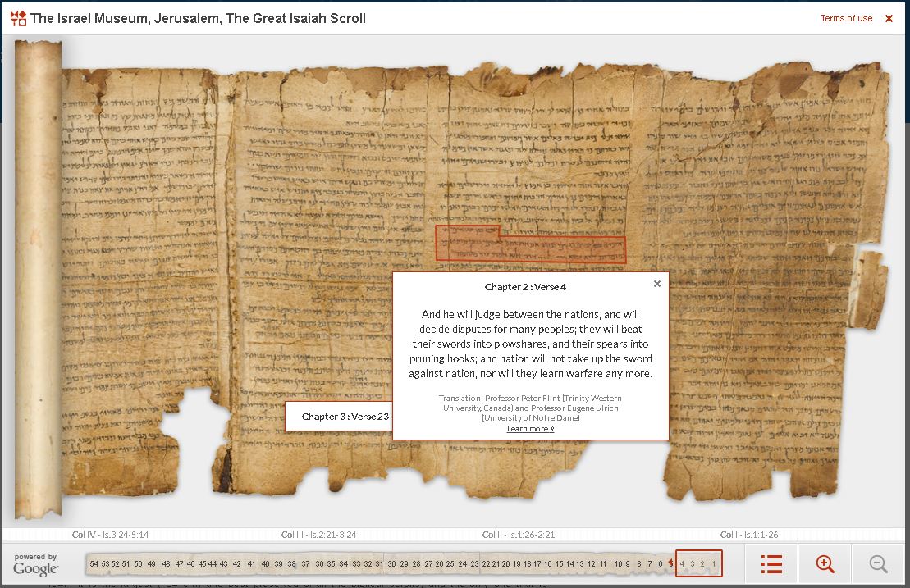Navigate to column 36
910x588 pixels.
pos(319,563)
